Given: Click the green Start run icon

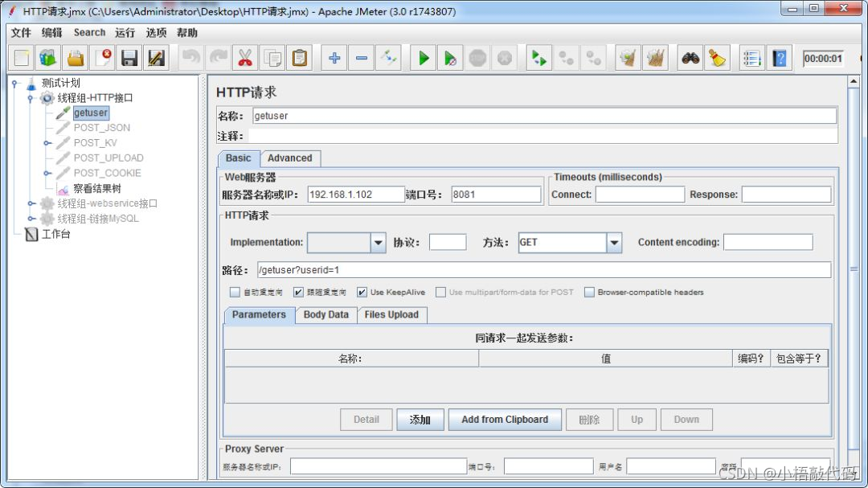Looking at the screenshot, I should pos(424,58).
